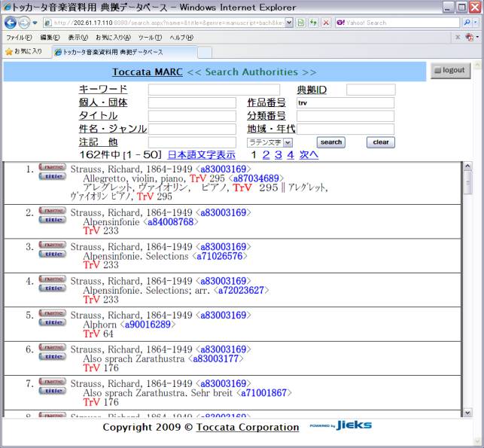Click the search button
Image resolution: width=484 pixels, height=448 pixels.
[331, 142]
